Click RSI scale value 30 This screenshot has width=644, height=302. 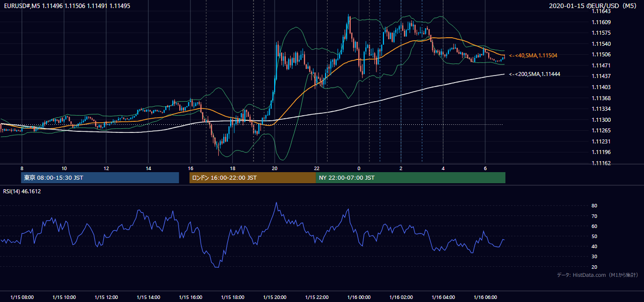(594, 257)
